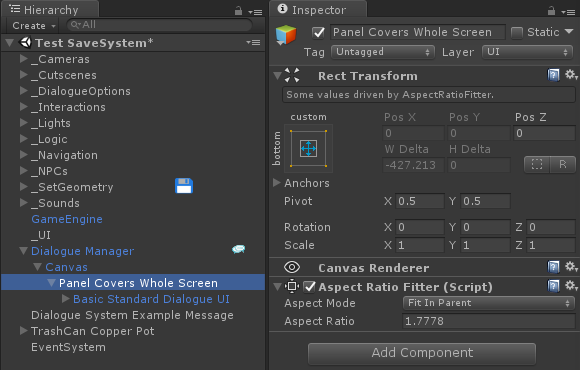
Task: Open Aspect Ratio Fitter gear settings menu
Action: tap(571, 286)
